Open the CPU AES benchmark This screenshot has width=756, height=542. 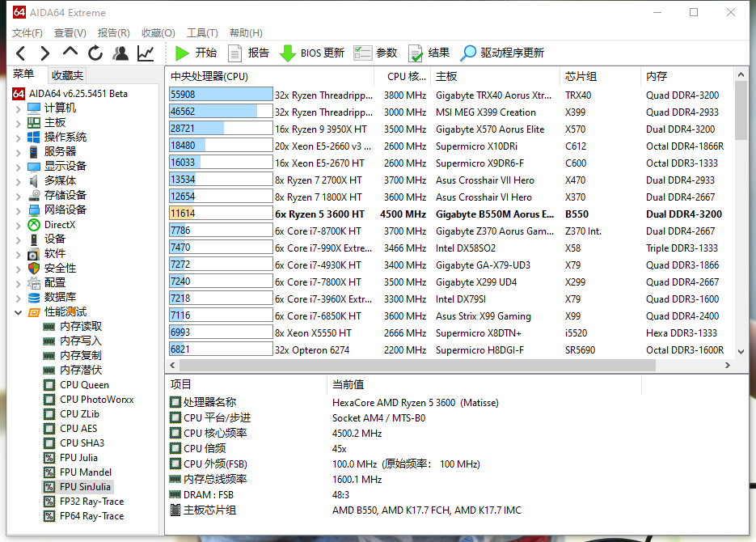[x=70, y=428]
